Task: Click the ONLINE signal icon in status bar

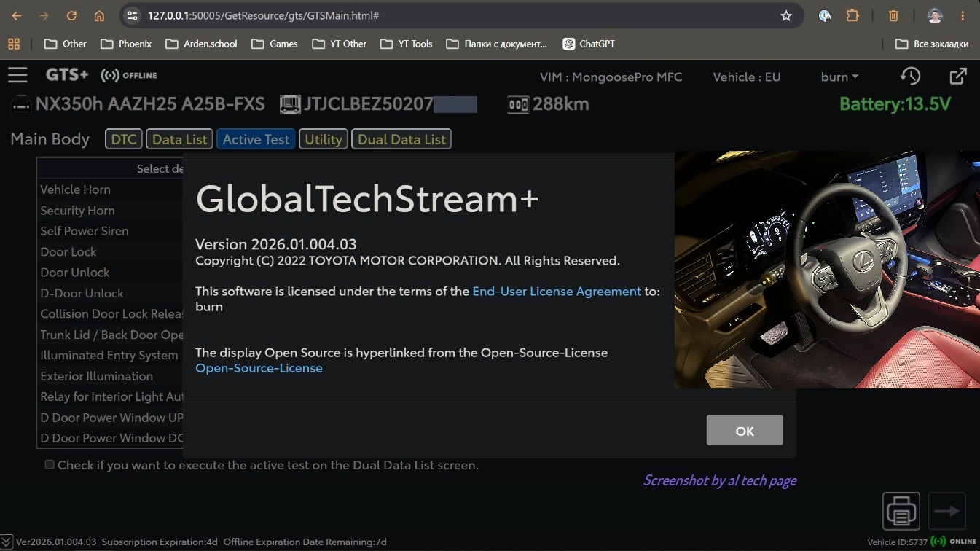Action: click(937, 542)
